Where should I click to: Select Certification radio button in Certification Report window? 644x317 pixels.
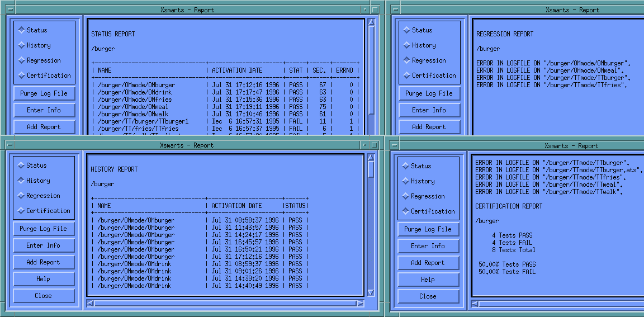[406, 211]
